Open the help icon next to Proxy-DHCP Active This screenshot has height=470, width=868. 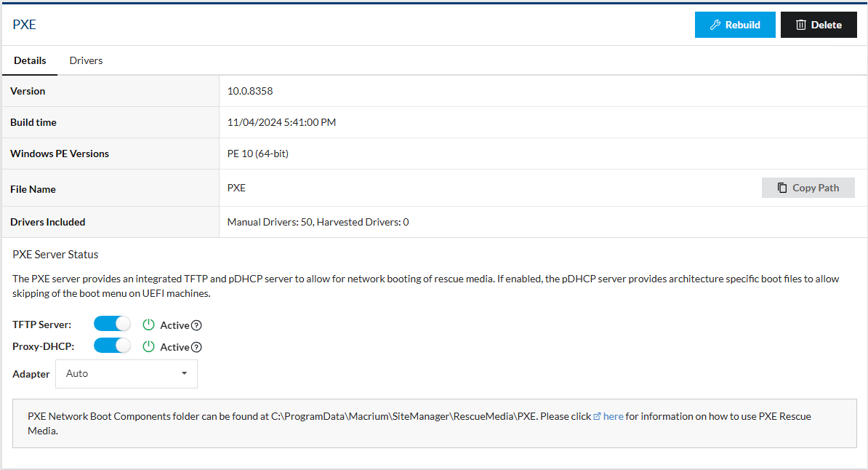pyautogui.click(x=196, y=347)
